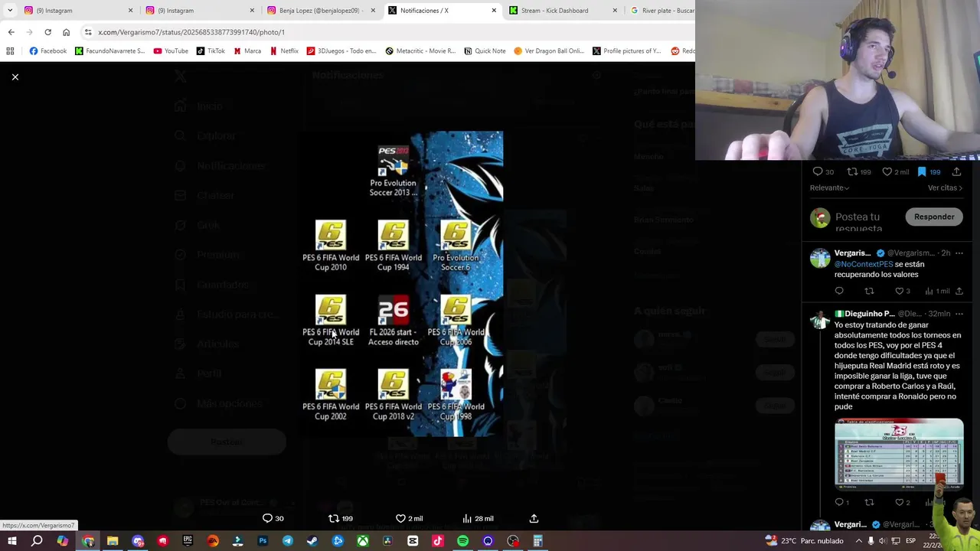Open FacundoNavarrete Kick bookmark
The height and width of the screenshot is (551, 980).
coord(109,51)
